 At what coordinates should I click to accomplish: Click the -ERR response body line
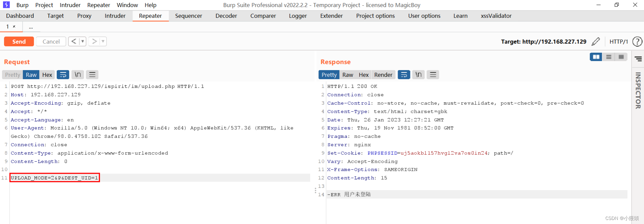coord(349,194)
